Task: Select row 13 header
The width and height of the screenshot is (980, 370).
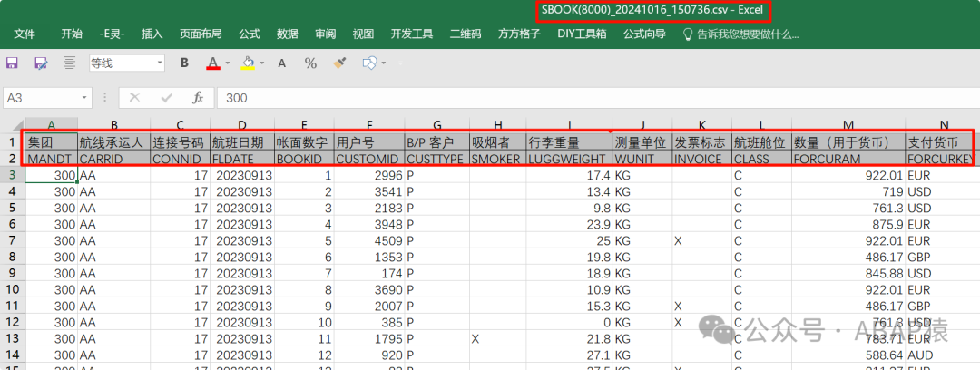Action: (12, 339)
